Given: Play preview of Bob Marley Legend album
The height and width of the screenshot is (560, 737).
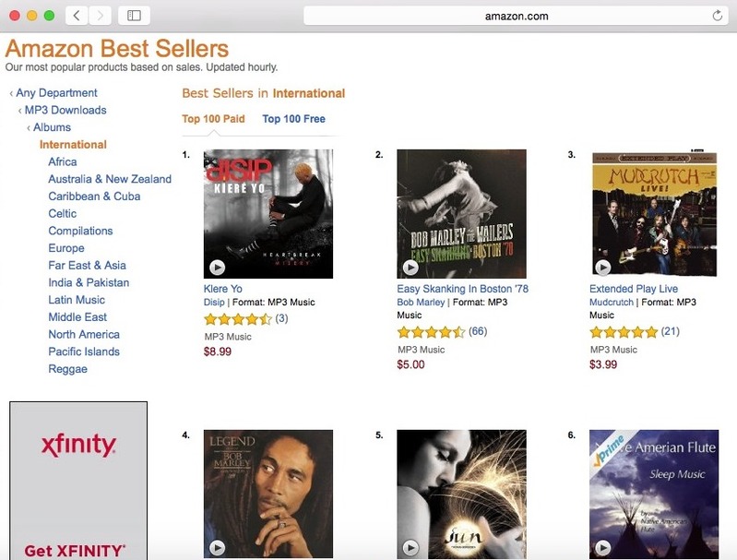Looking at the screenshot, I should tap(217, 548).
